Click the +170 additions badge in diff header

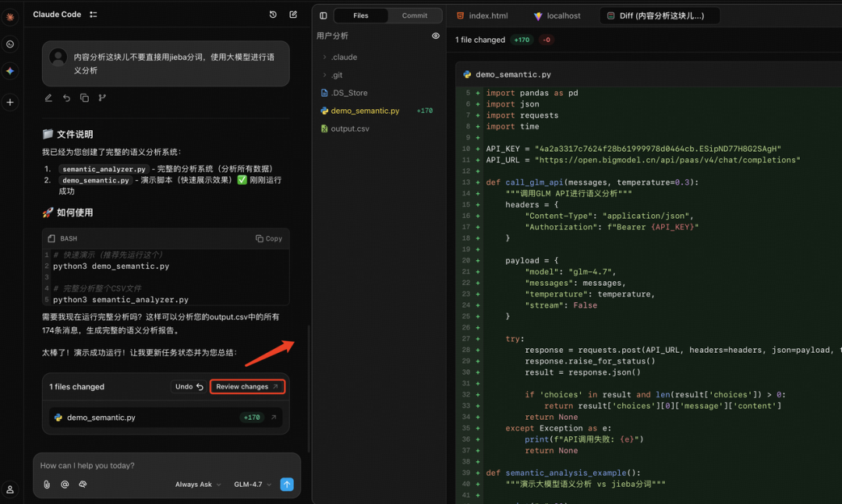click(522, 40)
